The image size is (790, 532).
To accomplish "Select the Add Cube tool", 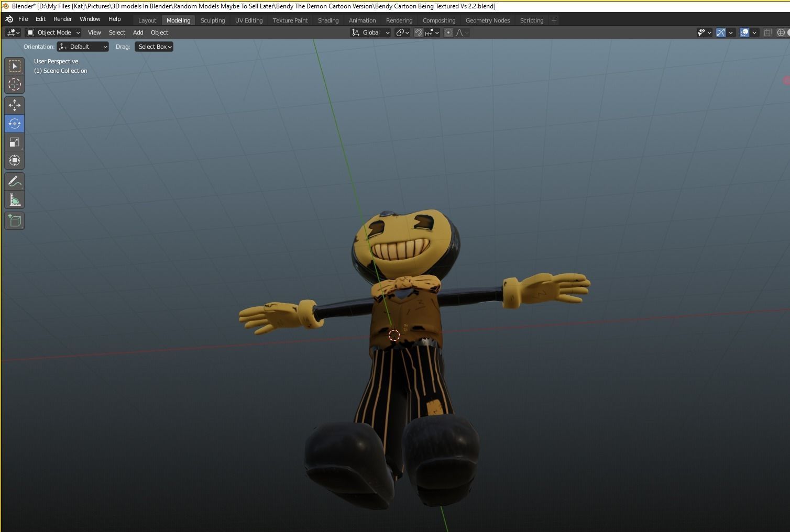I will point(15,220).
